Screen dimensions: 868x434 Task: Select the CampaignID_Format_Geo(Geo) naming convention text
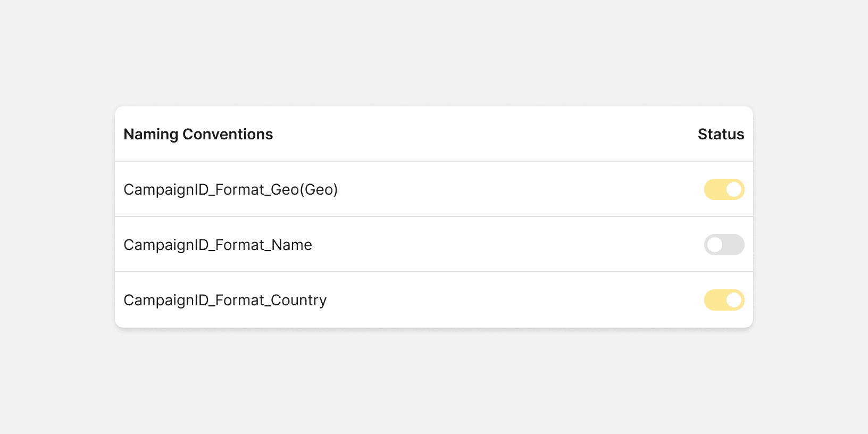(x=230, y=189)
